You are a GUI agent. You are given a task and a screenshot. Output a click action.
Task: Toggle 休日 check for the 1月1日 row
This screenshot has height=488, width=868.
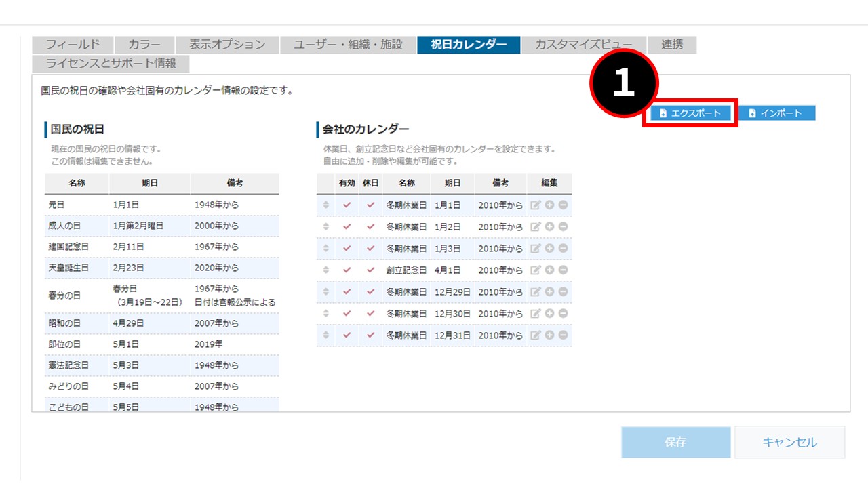click(370, 205)
